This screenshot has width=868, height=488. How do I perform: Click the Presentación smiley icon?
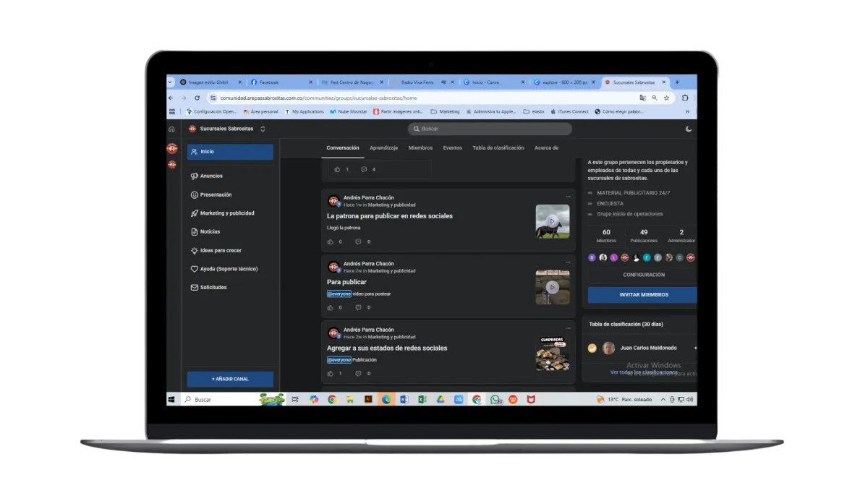pyautogui.click(x=194, y=194)
